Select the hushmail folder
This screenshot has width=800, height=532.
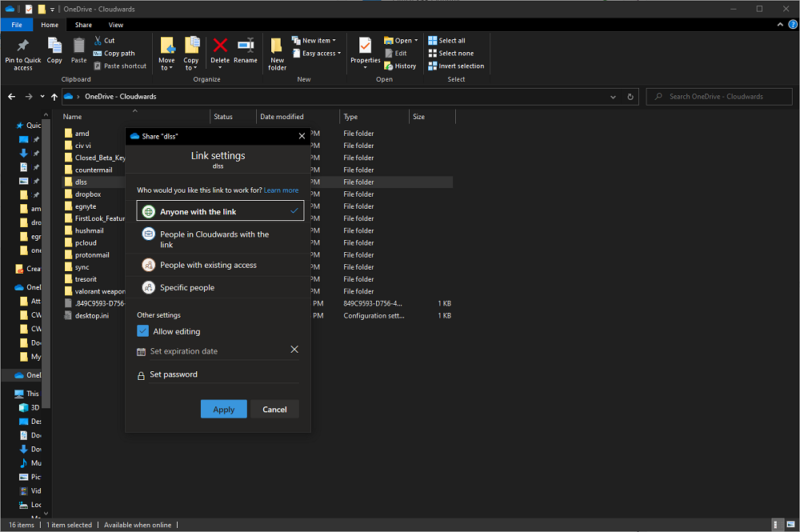point(89,231)
